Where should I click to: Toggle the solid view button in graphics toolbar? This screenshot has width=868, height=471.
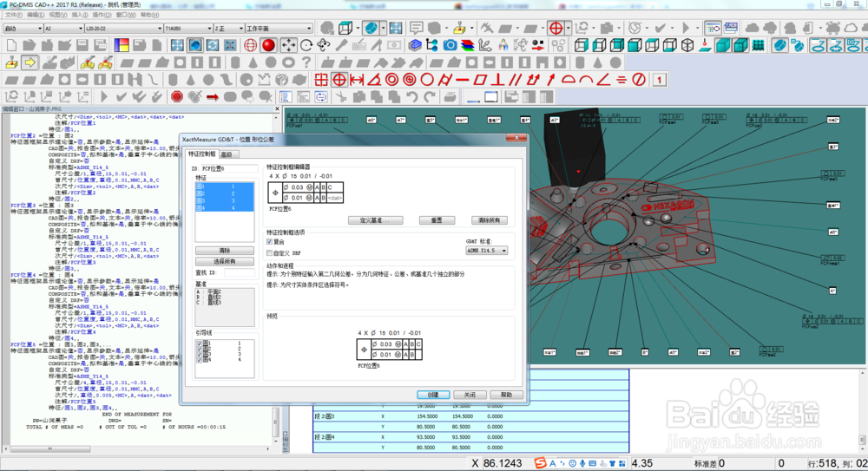[194, 45]
